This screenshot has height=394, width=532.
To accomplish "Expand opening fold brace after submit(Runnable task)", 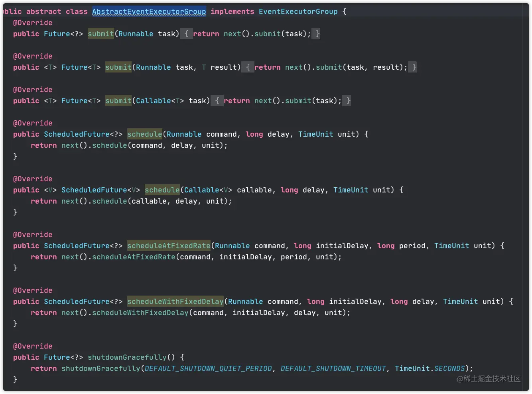I will (x=186, y=34).
